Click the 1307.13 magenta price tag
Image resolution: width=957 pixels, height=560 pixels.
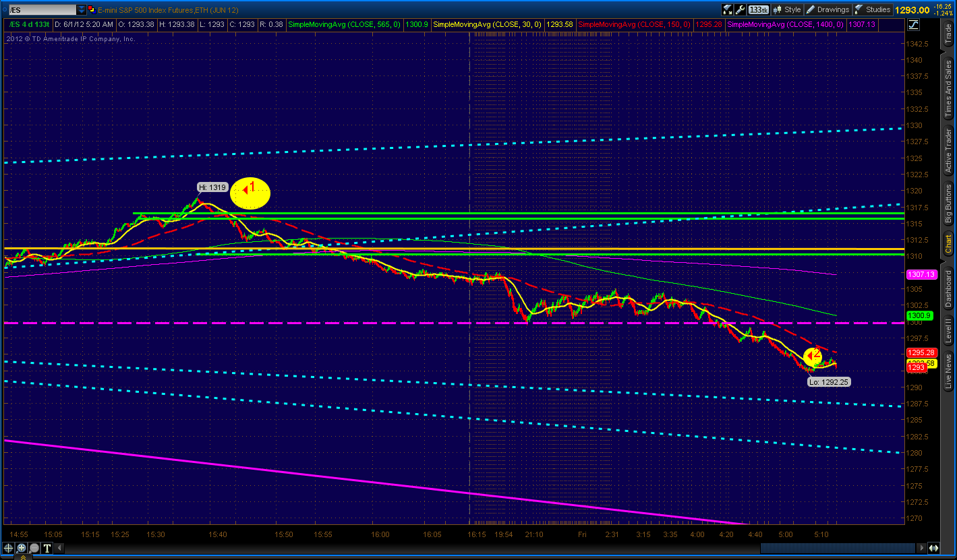tap(922, 274)
